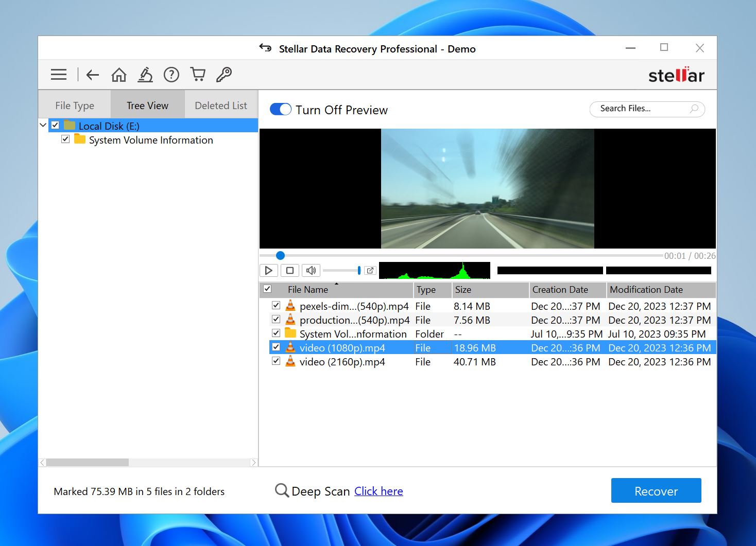Select the video (2160p).mp4 file name

point(342,362)
